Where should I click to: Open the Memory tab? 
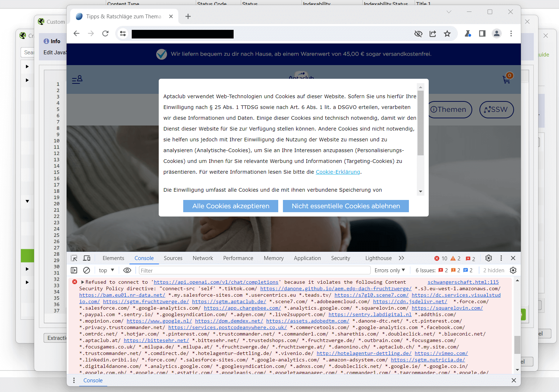click(274, 258)
